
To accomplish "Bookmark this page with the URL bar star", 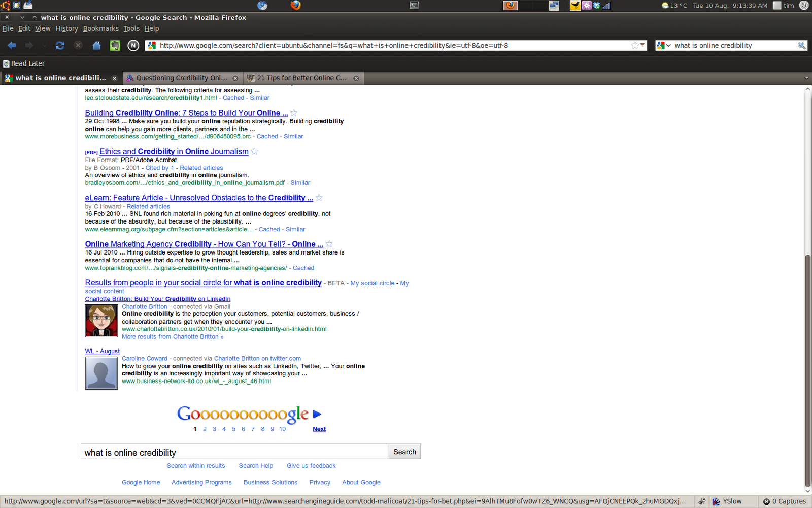I will point(635,45).
